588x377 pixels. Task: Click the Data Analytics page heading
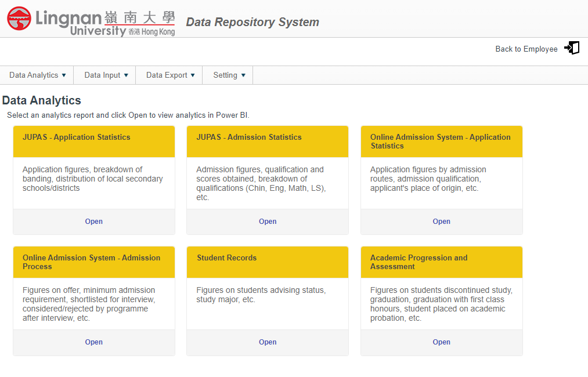coord(42,100)
